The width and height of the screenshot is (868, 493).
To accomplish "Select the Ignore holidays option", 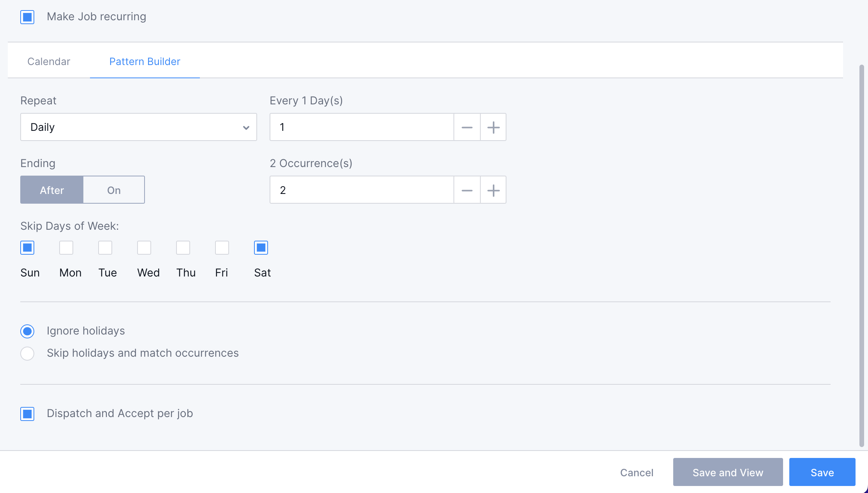I will pos(27,331).
